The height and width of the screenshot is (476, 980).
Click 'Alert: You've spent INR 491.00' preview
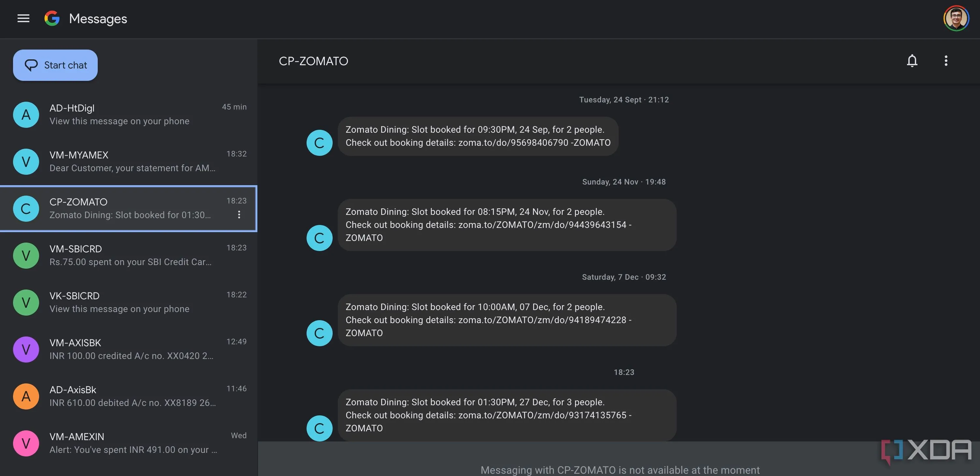point(133,450)
